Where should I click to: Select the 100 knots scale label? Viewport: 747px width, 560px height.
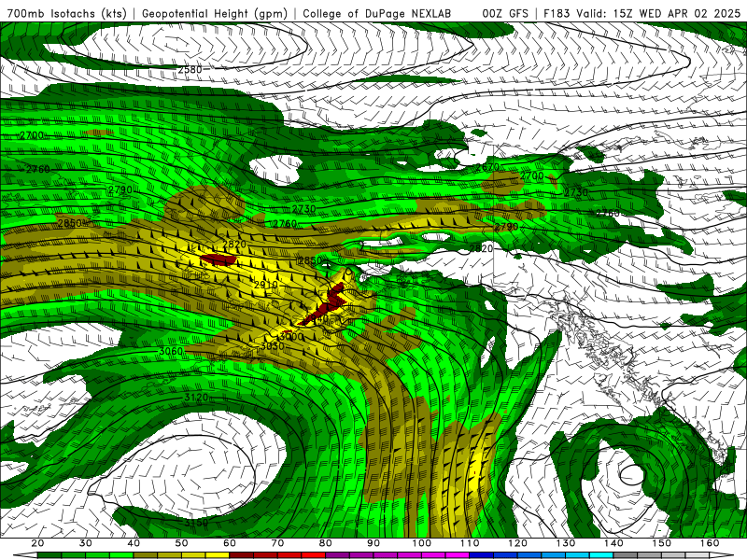[422, 543]
